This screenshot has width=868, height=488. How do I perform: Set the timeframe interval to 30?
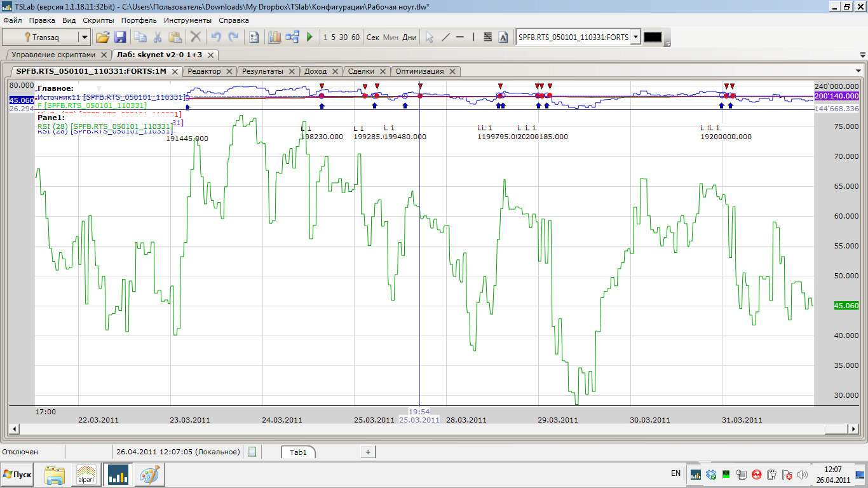point(343,37)
